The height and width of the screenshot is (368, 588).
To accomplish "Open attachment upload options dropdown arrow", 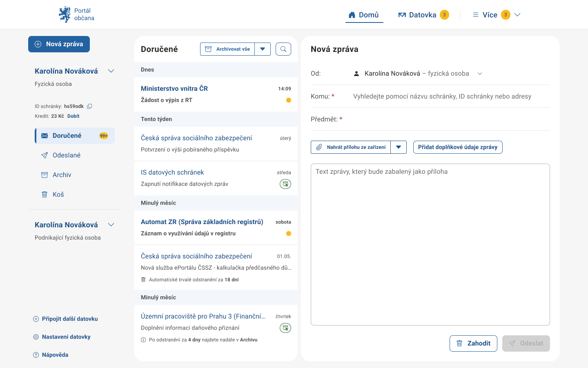I will pos(399,147).
